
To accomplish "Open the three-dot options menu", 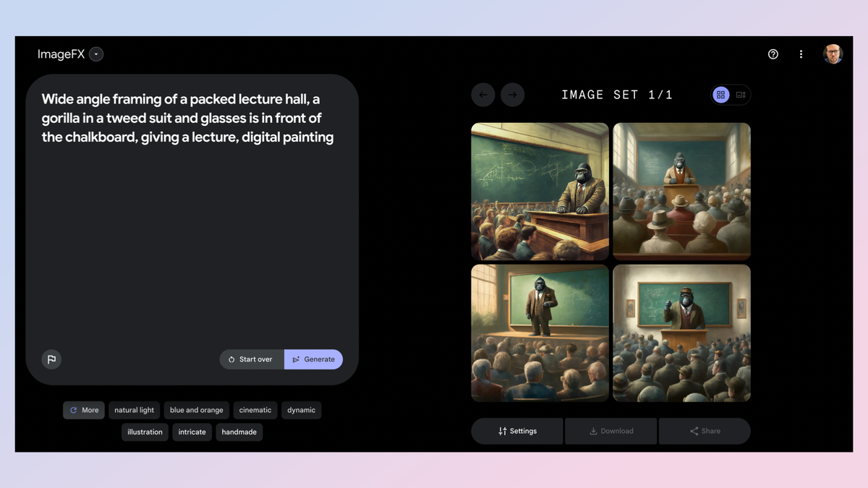I will (801, 53).
